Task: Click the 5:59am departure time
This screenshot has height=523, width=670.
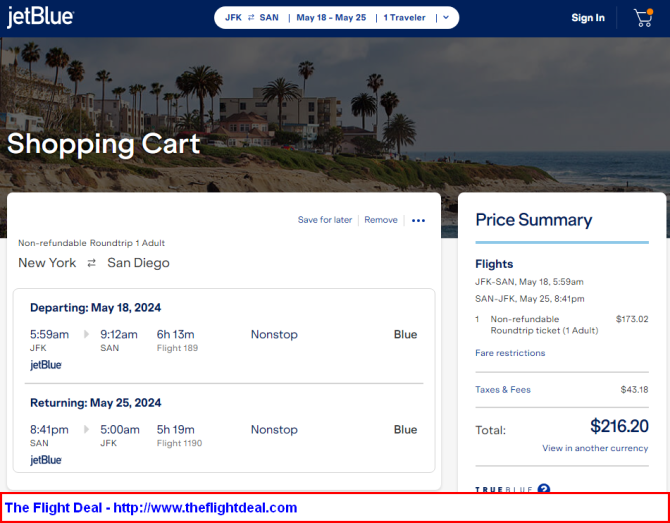Action: point(49,335)
